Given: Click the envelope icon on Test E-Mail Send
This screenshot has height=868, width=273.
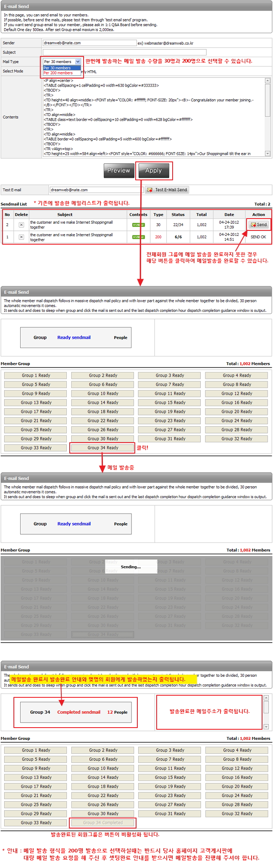Looking at the screenshot, I should 150,190.
